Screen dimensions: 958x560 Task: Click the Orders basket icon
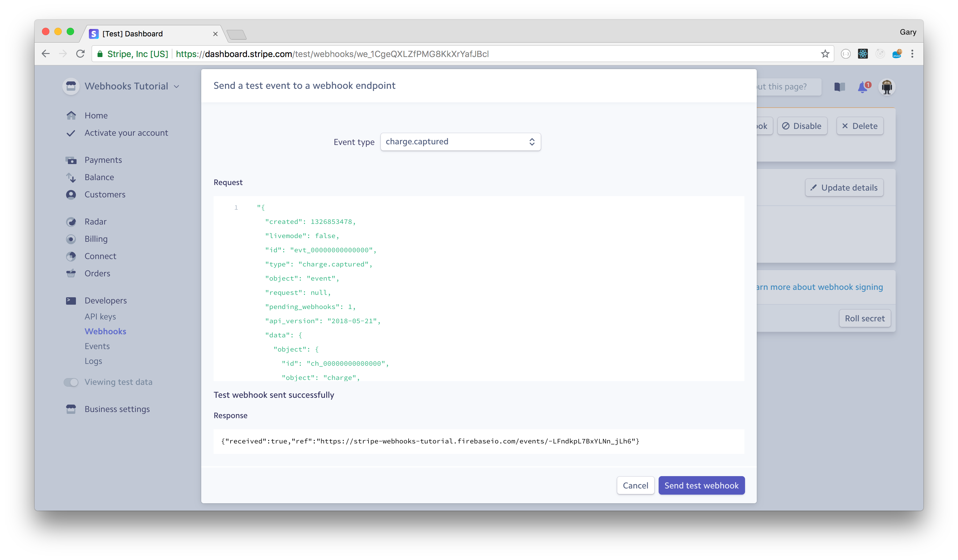click(71, 273)
